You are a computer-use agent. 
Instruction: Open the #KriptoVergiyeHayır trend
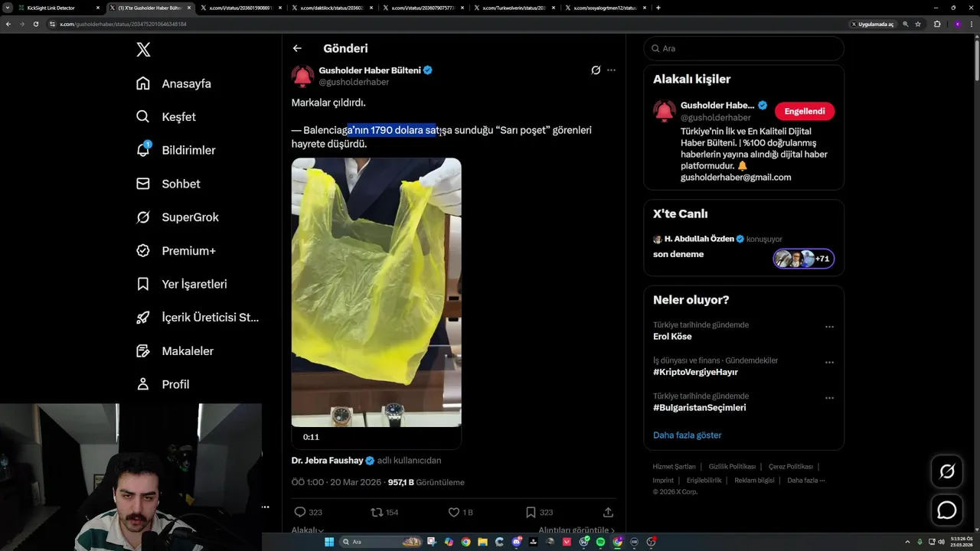pyautogui.click(x=695, y=372)
